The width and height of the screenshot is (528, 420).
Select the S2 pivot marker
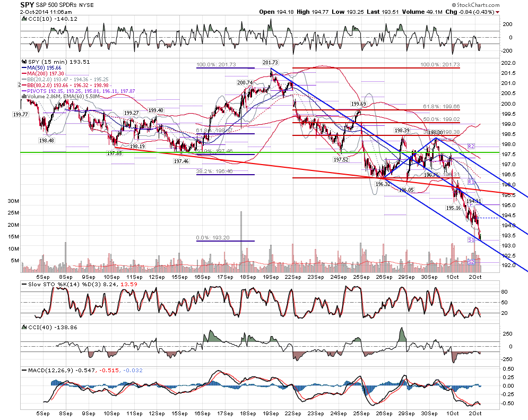471,262
